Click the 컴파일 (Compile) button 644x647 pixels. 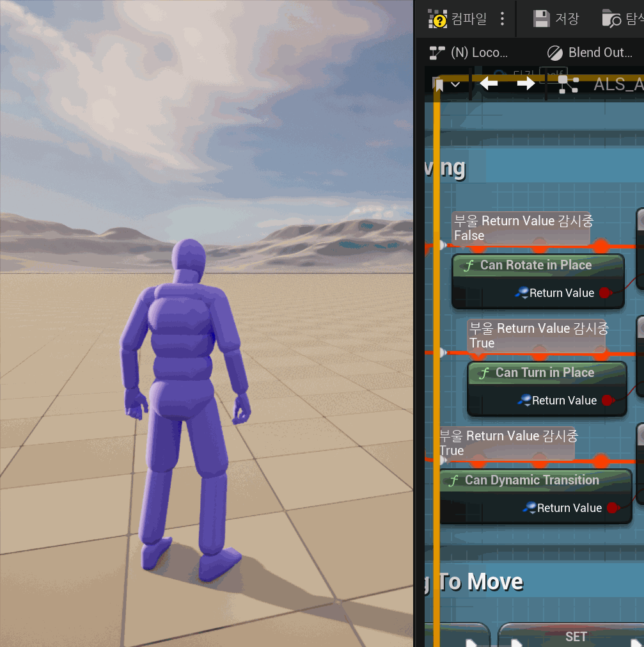(x=458, y=19)
